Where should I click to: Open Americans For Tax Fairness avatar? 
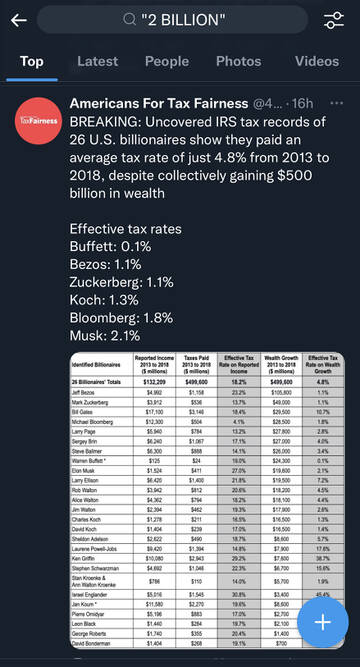coord(36,121)
